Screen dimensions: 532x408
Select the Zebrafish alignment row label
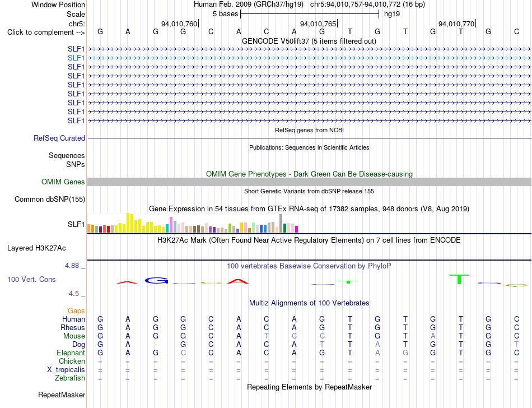point(70,378)
